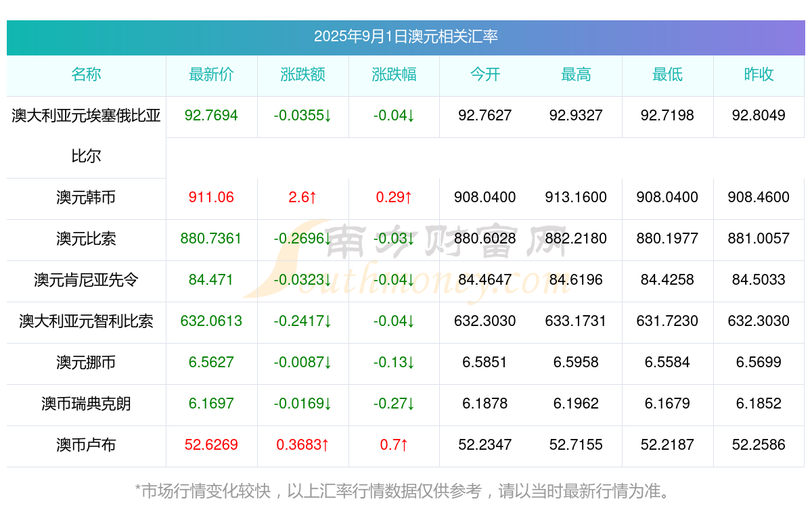Click the highest value 882.2180
This screenshot has height=512, width=812.
(576, 239)
